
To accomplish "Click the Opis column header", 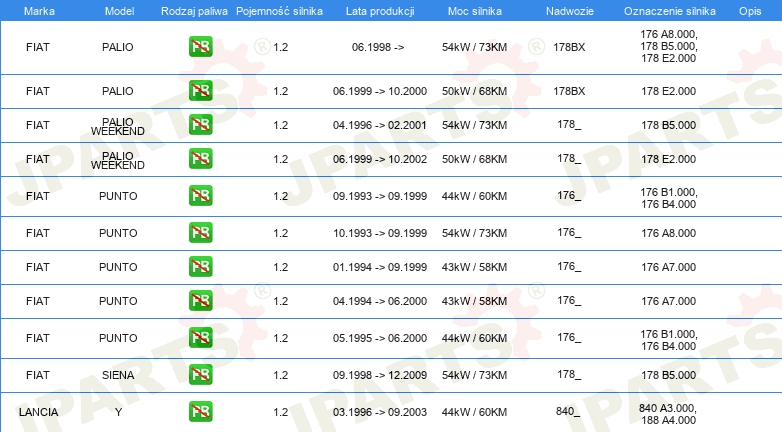I will [750, 11].
